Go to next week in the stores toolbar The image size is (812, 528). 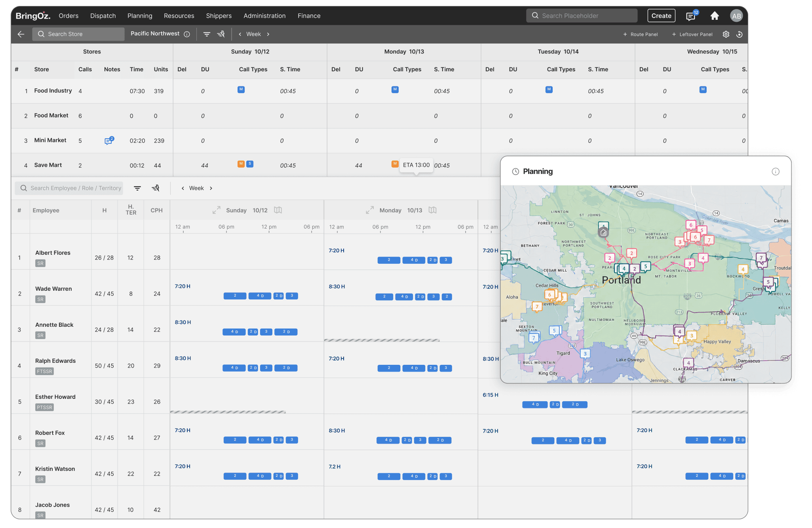point(268,34)
